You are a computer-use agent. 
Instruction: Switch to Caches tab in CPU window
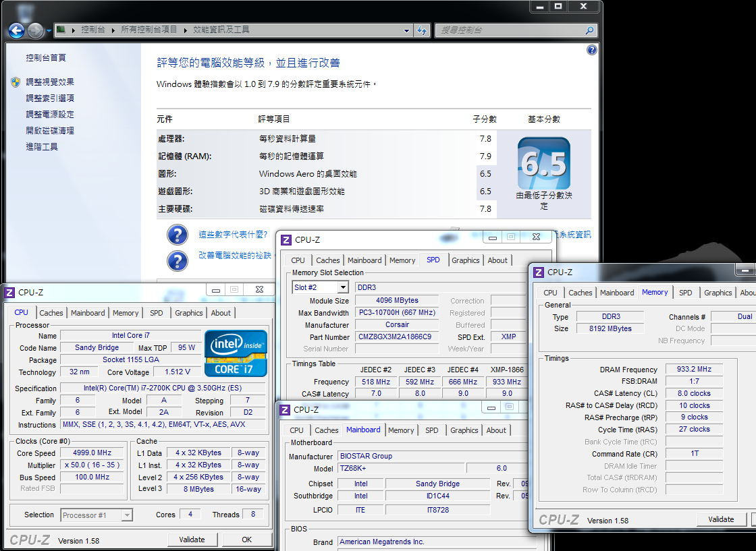[x=51, y=313]
